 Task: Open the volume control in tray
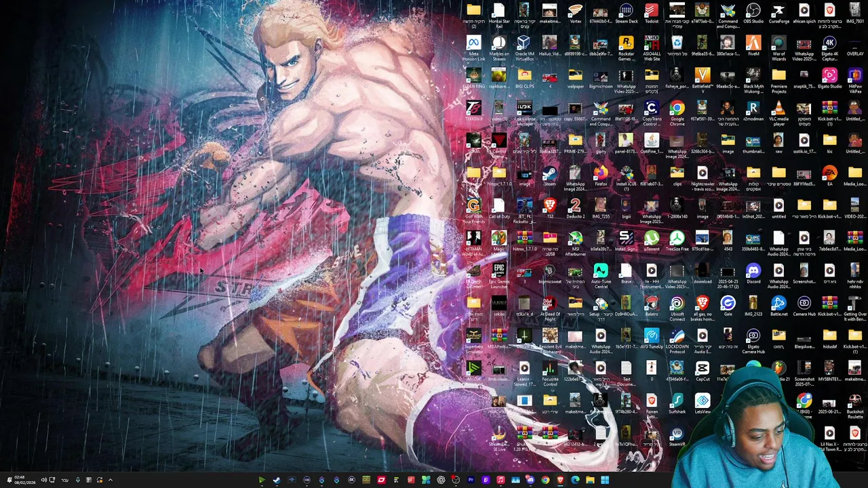[43, 480]
